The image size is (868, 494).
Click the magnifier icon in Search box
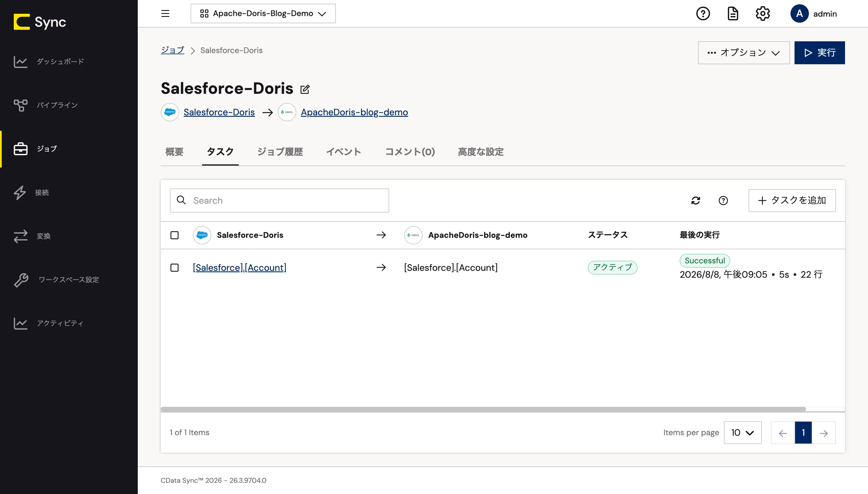coord(181,200)
